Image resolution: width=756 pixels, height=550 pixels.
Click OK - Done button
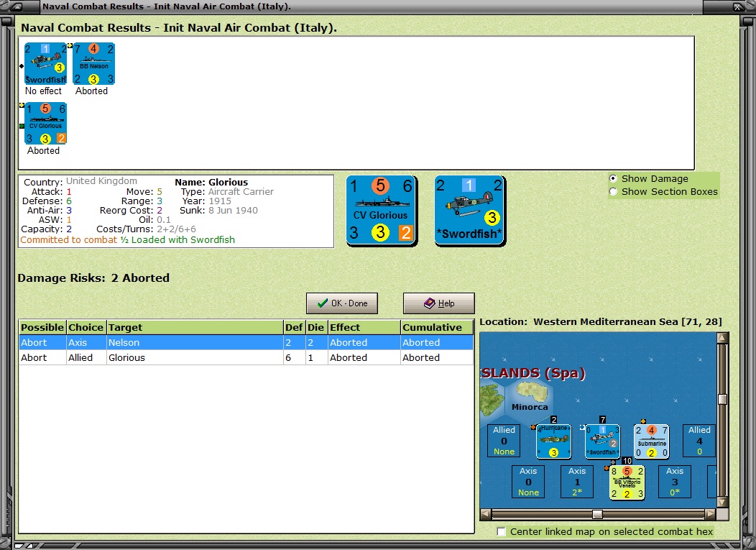pyautogui.click(x=342, y=303)
